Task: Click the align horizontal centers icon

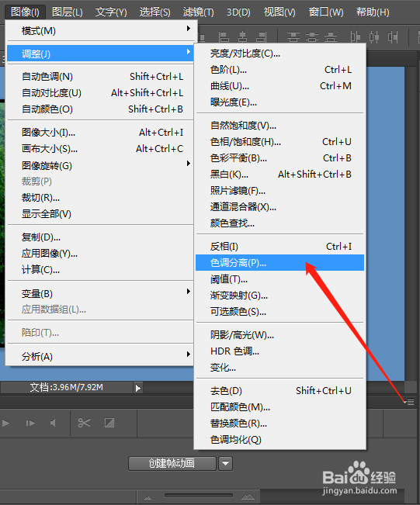Action: click(243, 37)
